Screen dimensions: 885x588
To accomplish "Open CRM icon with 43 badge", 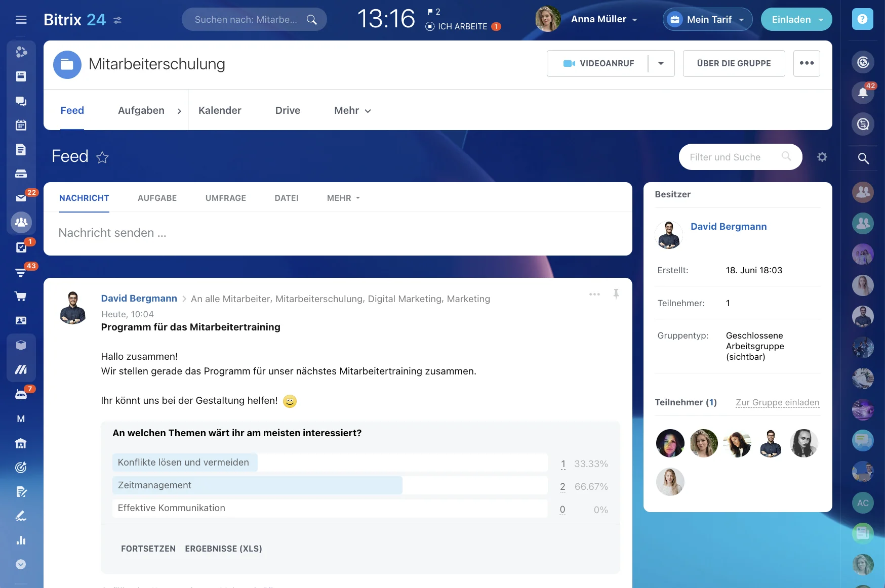I will [21, 272].
